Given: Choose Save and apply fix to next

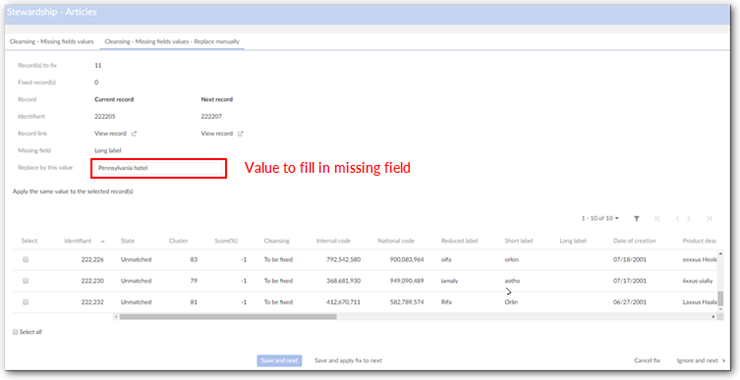Looking at the screenshot, I should click(348, 361).
